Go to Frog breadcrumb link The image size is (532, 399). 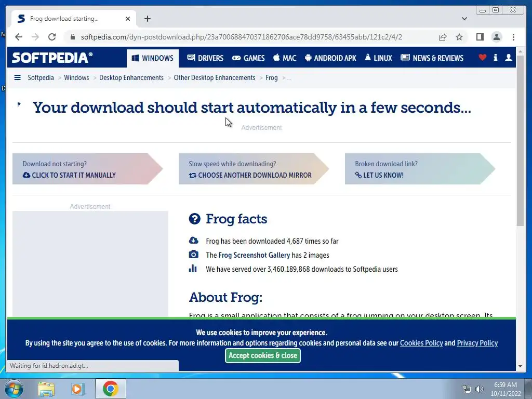(x=271, y=78)
